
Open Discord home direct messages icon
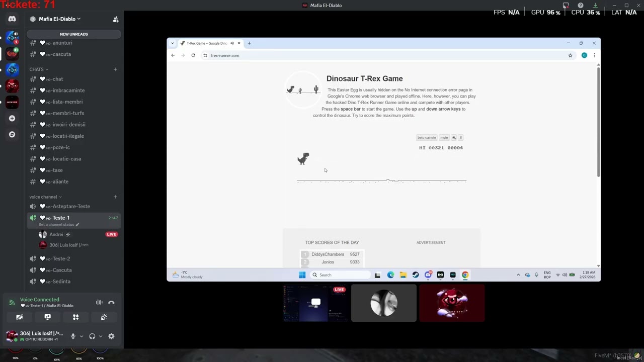[x=12, y=19]
